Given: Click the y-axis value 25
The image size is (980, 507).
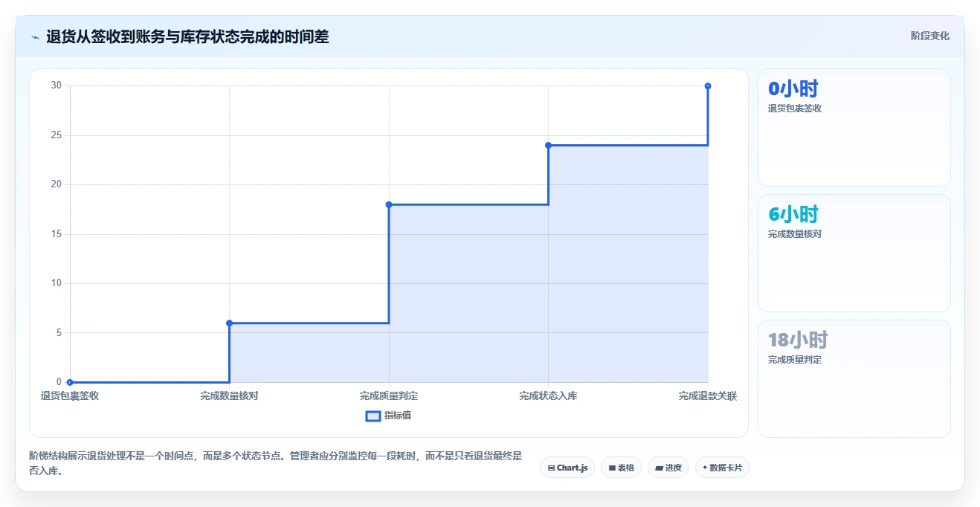Looking at the screenshot, I should click(57, 135).
